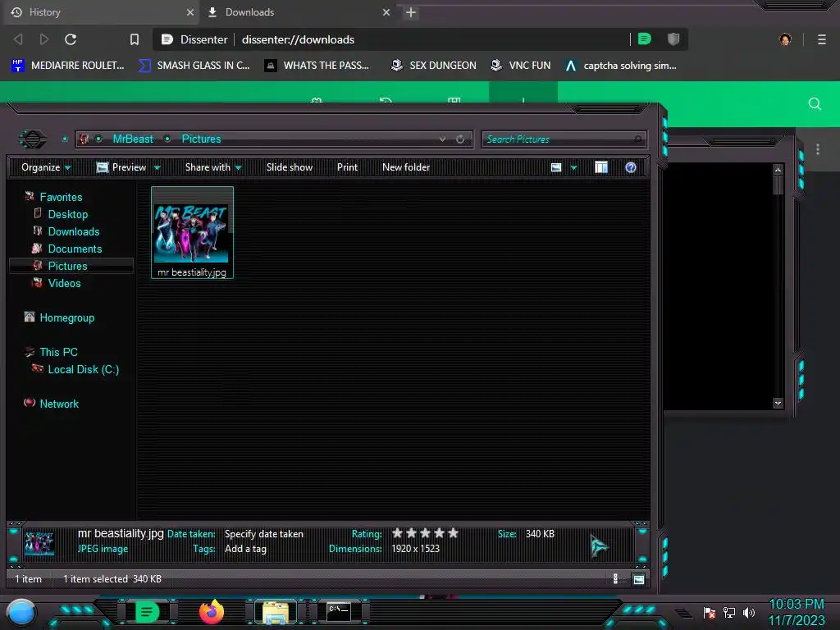Click the Preview toolbar button
The image size is (840, 630).
(x=121, y=167)
